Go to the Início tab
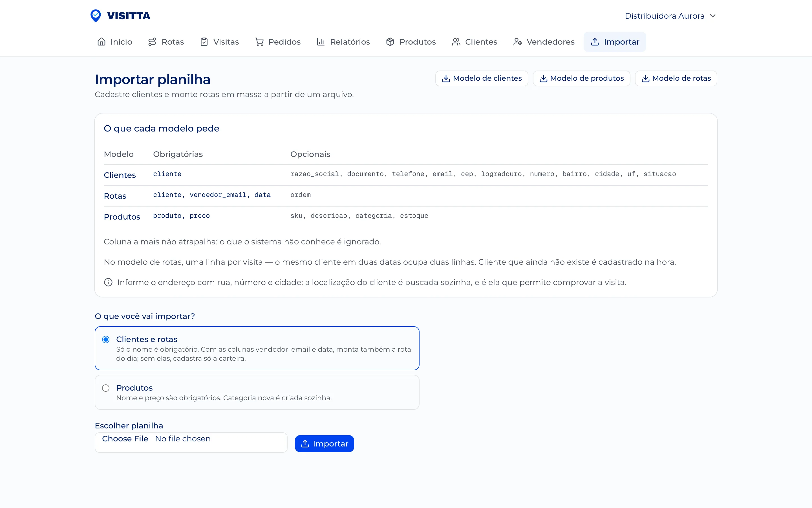The width and height of the screenshot is (812, 508). 115,42
